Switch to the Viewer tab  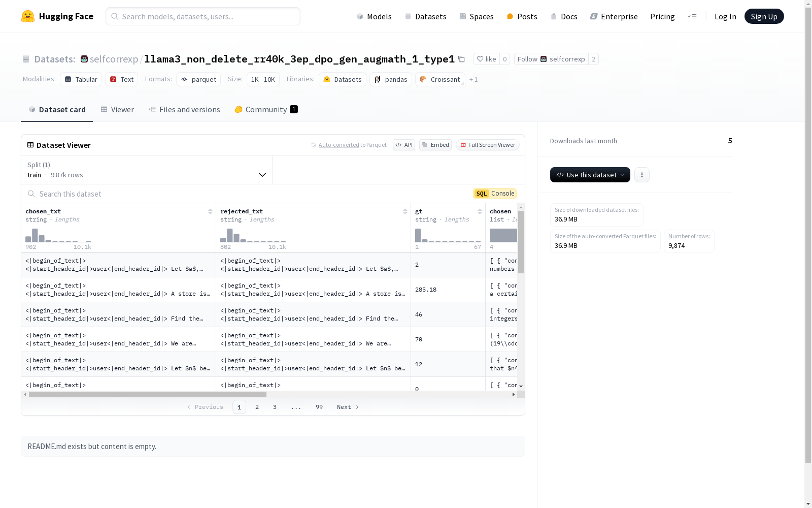(x=117, y=109)
